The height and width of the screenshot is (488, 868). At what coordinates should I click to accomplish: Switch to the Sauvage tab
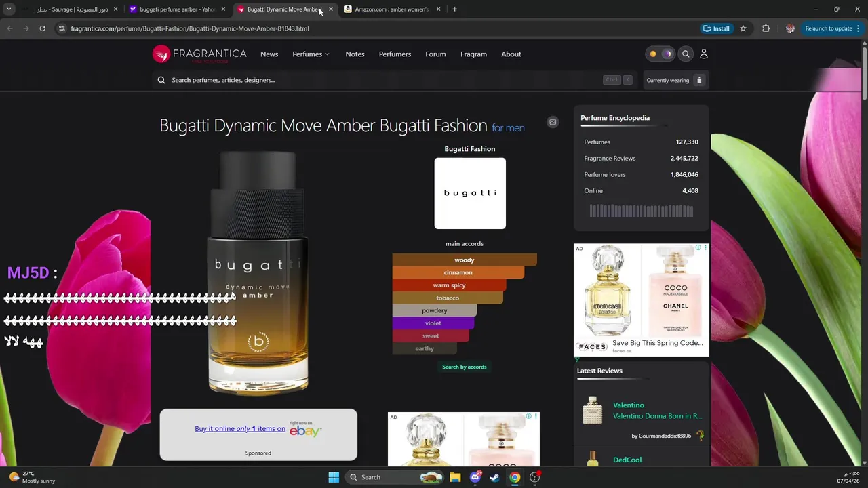point(70,9)
